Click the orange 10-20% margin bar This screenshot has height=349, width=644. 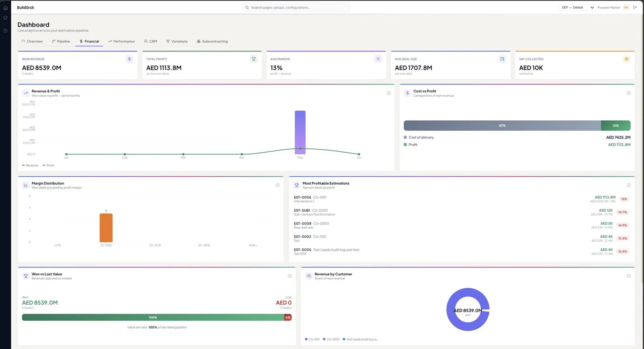coord(106,228)
